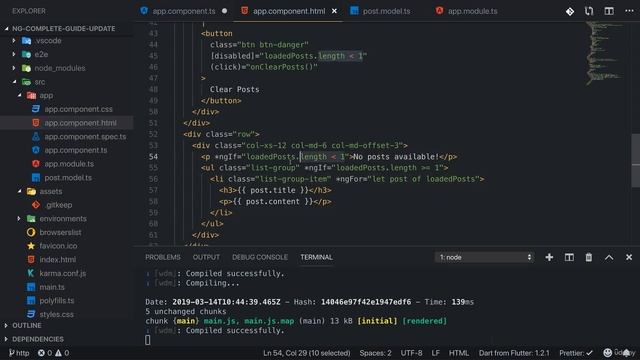Switch to the app.component.ts tab
The height and width of the screenshot is (360, 640).
[x=184, y=11]
